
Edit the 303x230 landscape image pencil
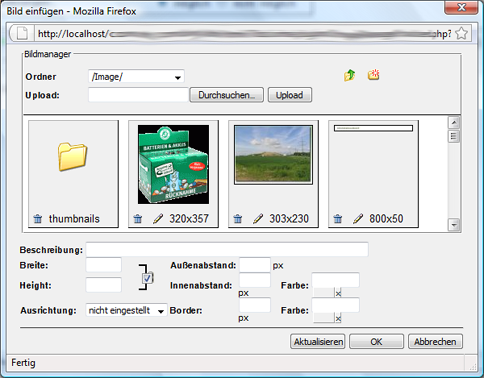point(258,219)
